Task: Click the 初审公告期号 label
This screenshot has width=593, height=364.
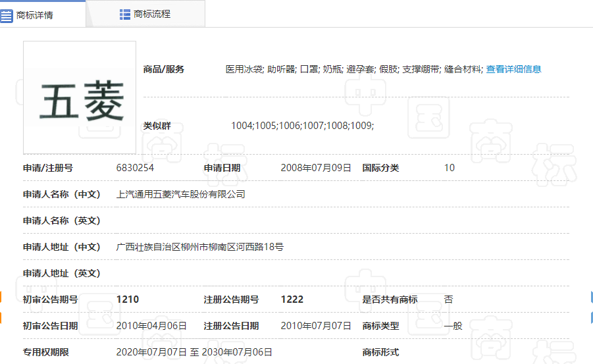Action: tap(50, 299)
